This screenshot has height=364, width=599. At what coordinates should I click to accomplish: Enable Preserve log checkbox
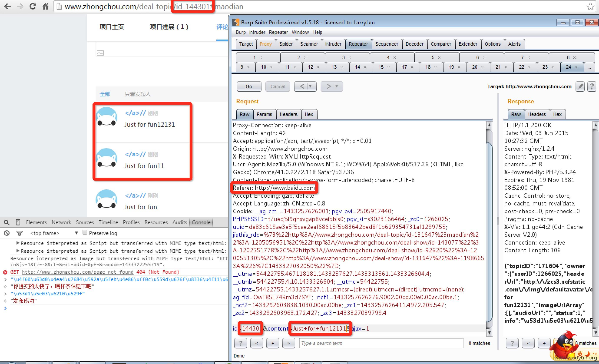pos(85,232)
